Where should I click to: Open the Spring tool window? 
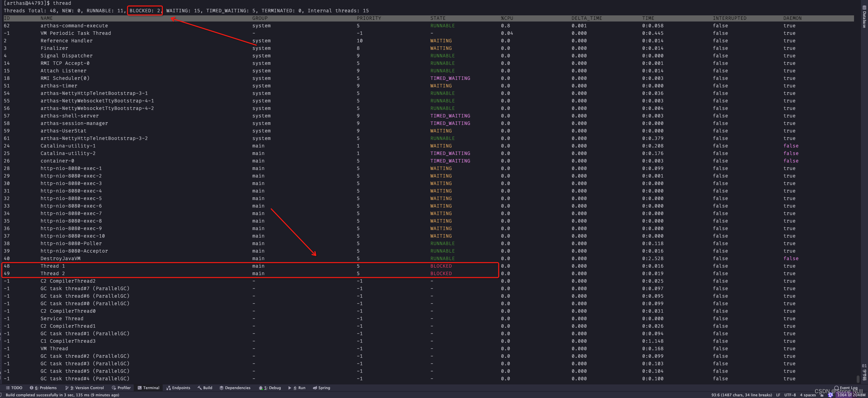[322, 388]
